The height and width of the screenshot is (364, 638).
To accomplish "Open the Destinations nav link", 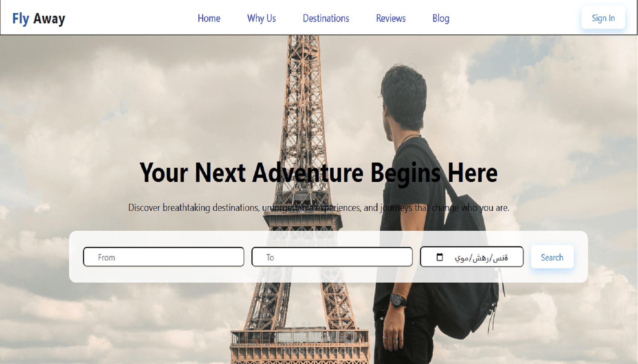I will (x=326, y=18).
